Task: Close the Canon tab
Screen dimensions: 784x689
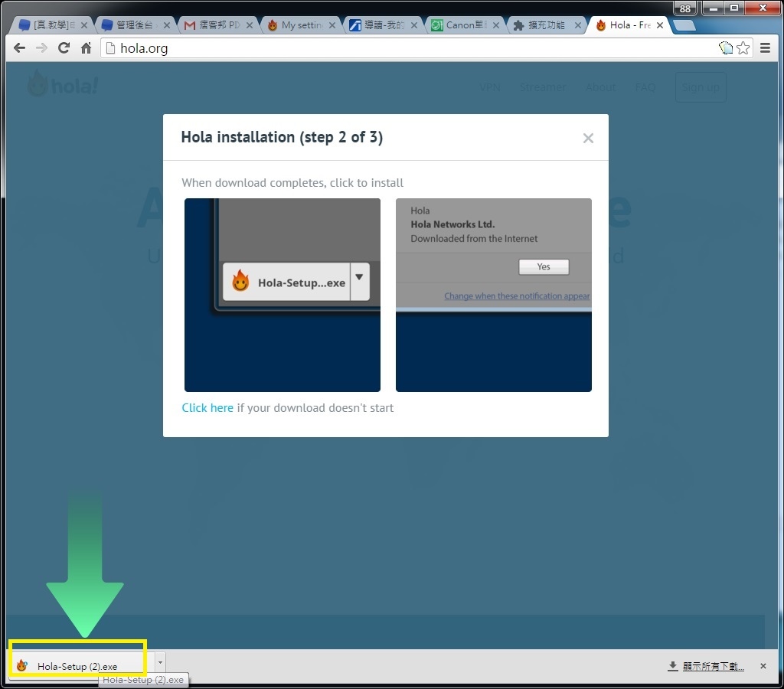Action: click(x=496, y=25)
